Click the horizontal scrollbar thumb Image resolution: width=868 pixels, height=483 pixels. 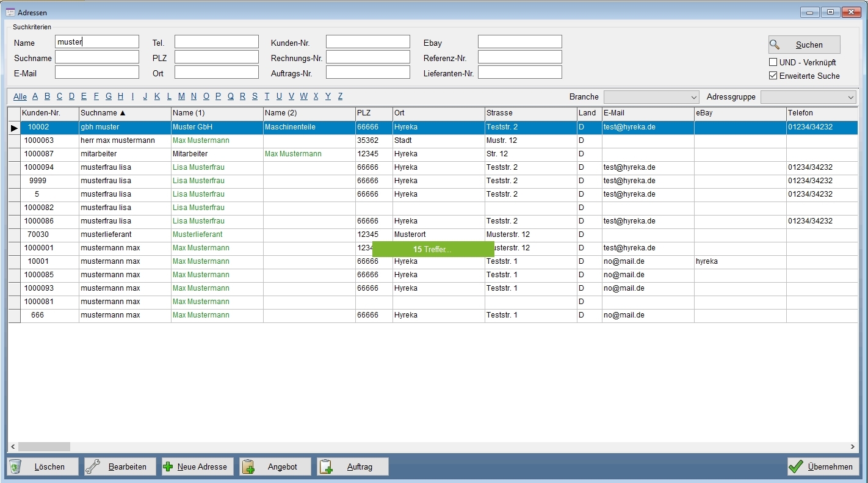point(44,447)
